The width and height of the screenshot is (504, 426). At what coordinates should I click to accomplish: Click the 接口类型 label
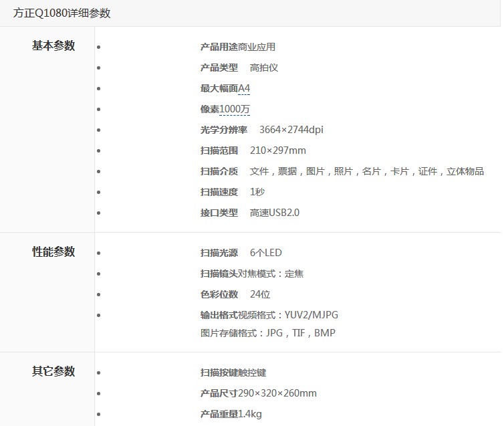click(219, 213)
